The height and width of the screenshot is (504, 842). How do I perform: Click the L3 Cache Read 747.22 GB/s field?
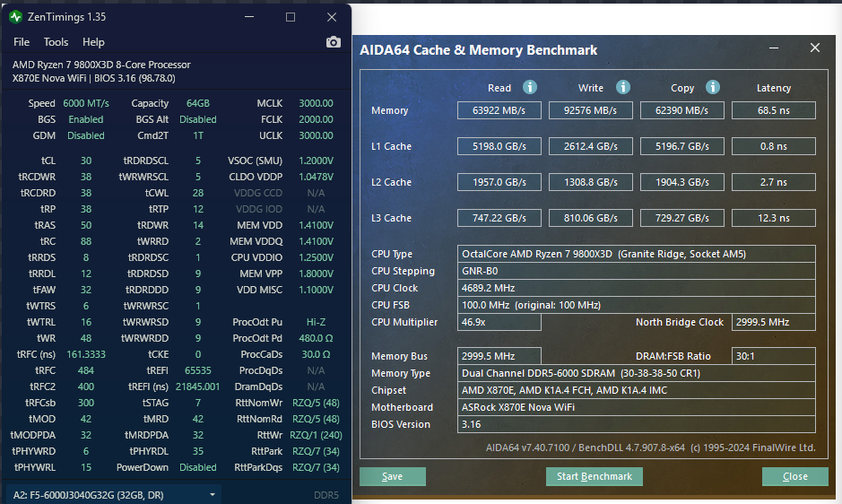coord(499,218)
